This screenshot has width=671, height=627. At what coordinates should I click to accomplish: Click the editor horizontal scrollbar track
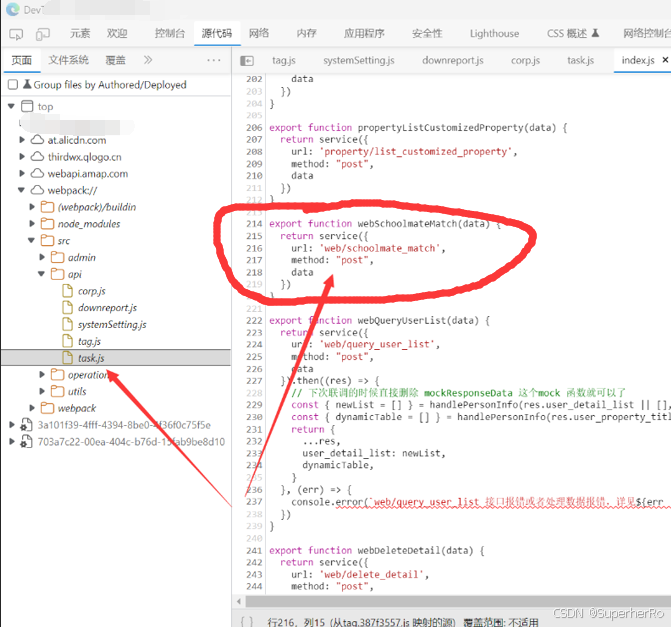[x=458, y=601]
